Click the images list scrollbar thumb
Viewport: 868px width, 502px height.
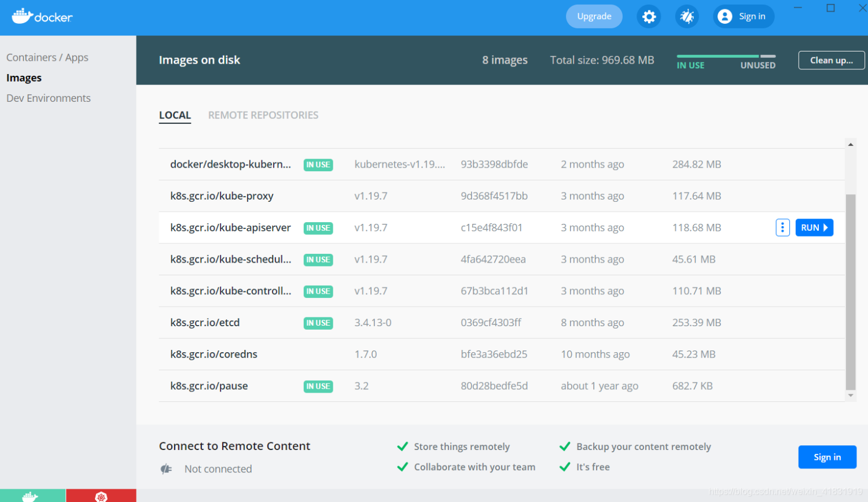[x=851, y=292]
